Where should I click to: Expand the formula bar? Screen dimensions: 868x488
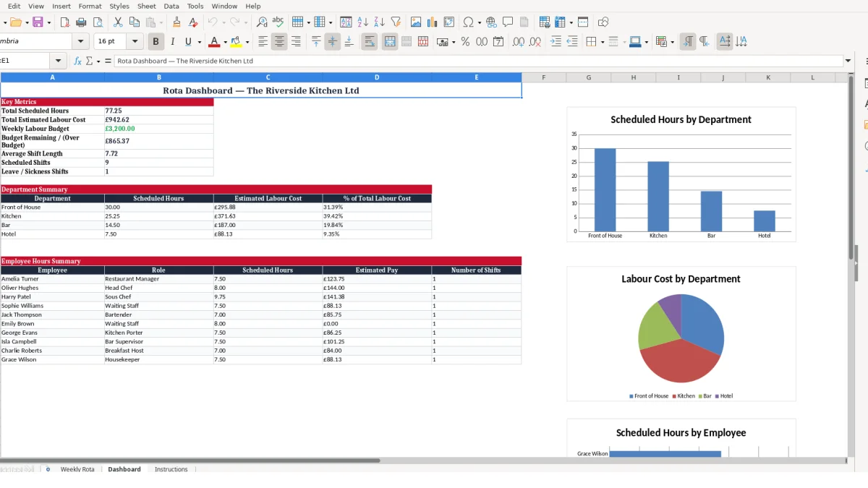[848, 61]
